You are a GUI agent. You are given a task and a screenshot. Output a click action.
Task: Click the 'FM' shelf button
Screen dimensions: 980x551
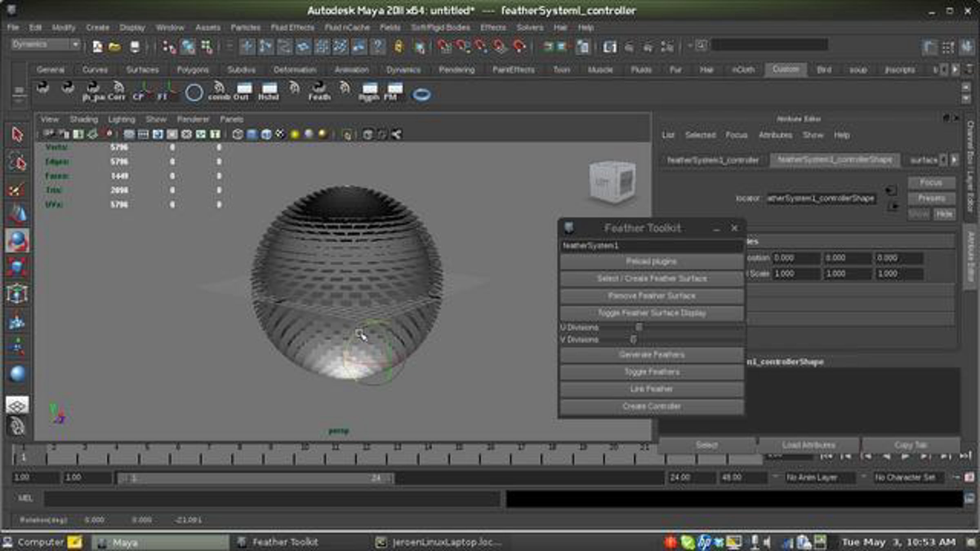393,91
